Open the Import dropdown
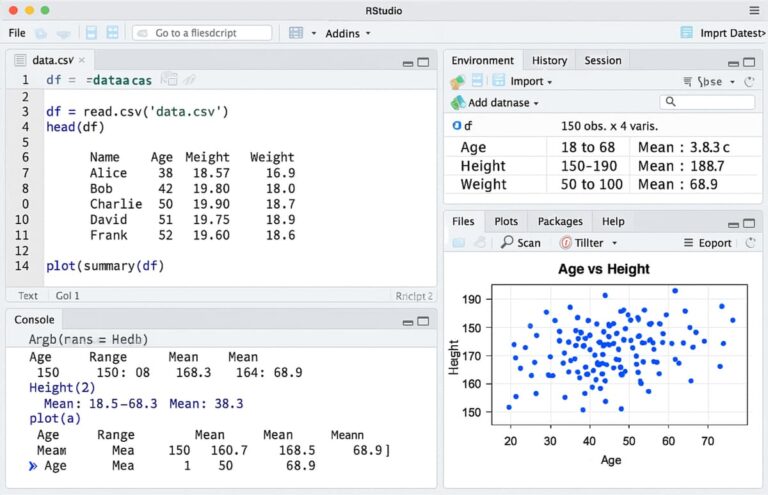 pyautogui.click(x=531, y=81)
